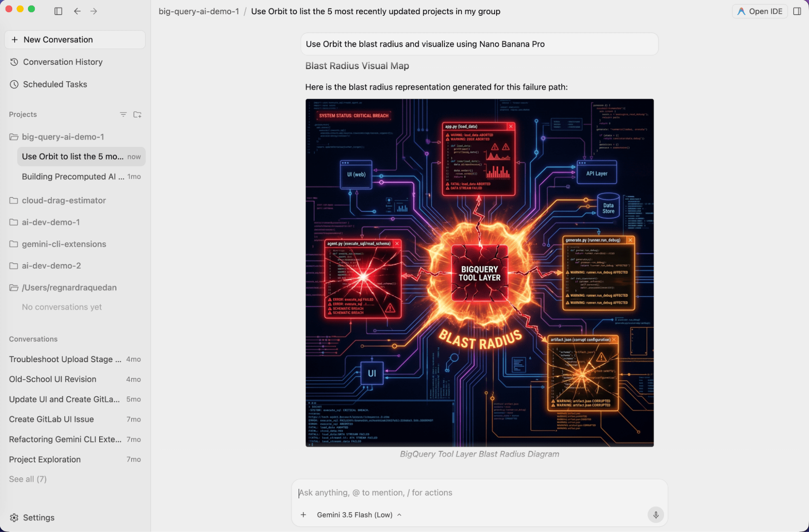The height and width of the screenshot is (532, 809).
Task: Go back with the left arrow
Action: (x=77, y=11)
